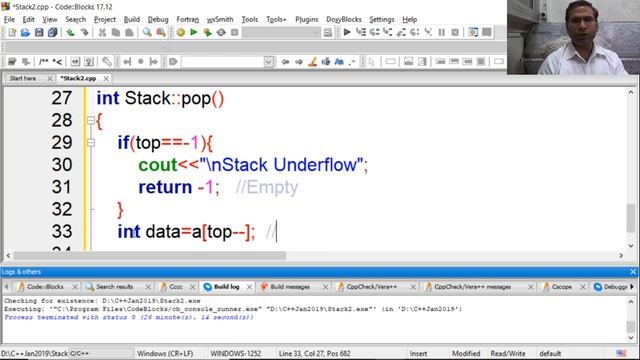Open the File menu
640x360 pixels.
click(9, 19)
